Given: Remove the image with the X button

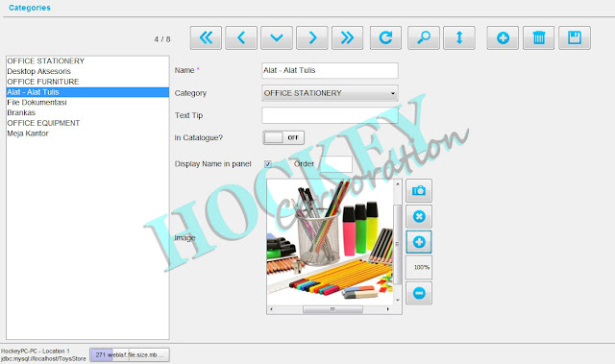Looking at the screenshot, I should pos(419,216).
